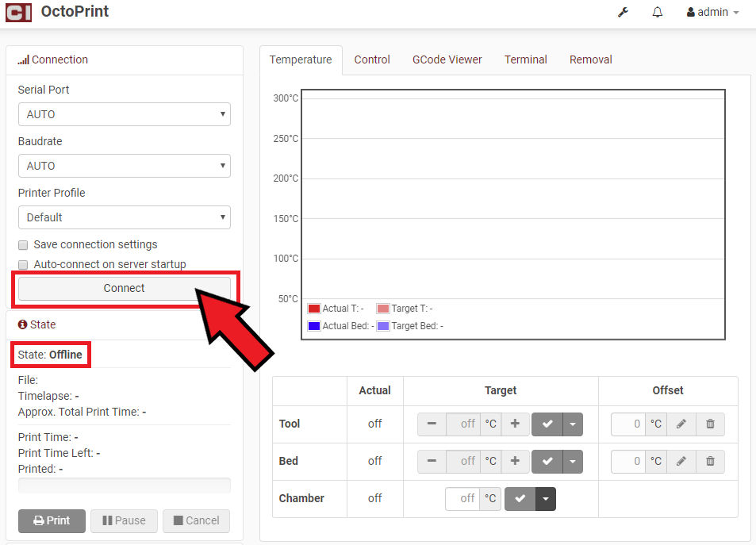
Task: Focus the Chamber target temperature field
Action: [462, 498]
